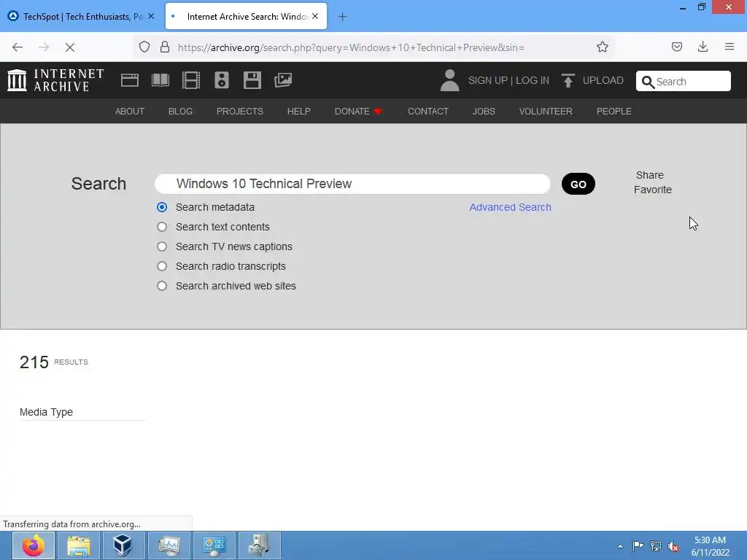Switch to the TechSpot tab

coord(82,16)
